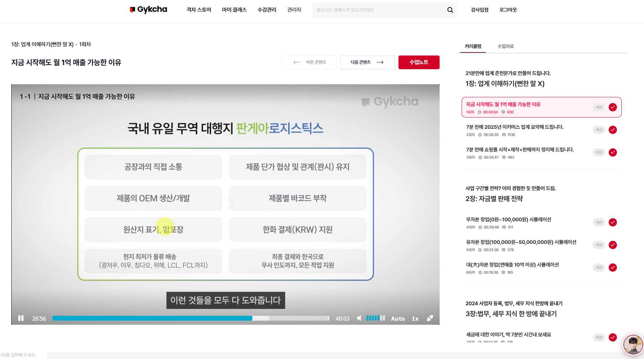Go to 다음 콘텐츠
Viewport: 644px width, 359px height.
click(x=367, y=62)
